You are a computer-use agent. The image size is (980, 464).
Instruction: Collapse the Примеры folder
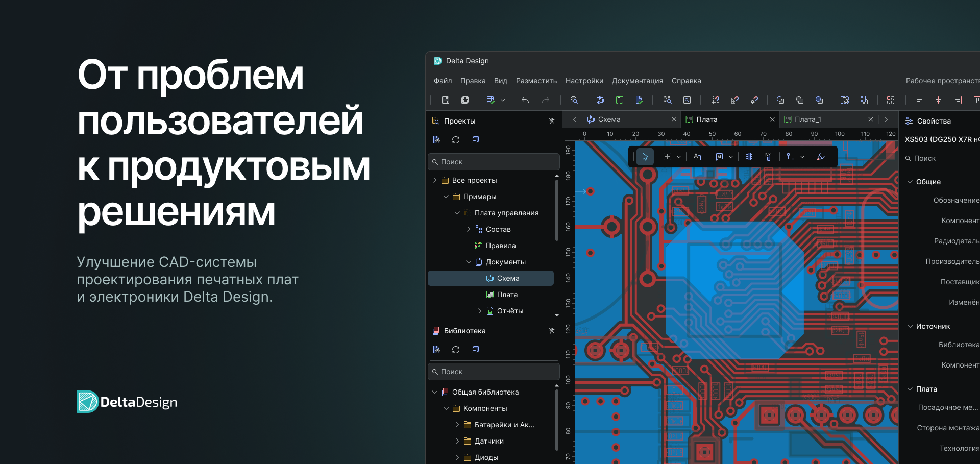[x=446, y=197]
